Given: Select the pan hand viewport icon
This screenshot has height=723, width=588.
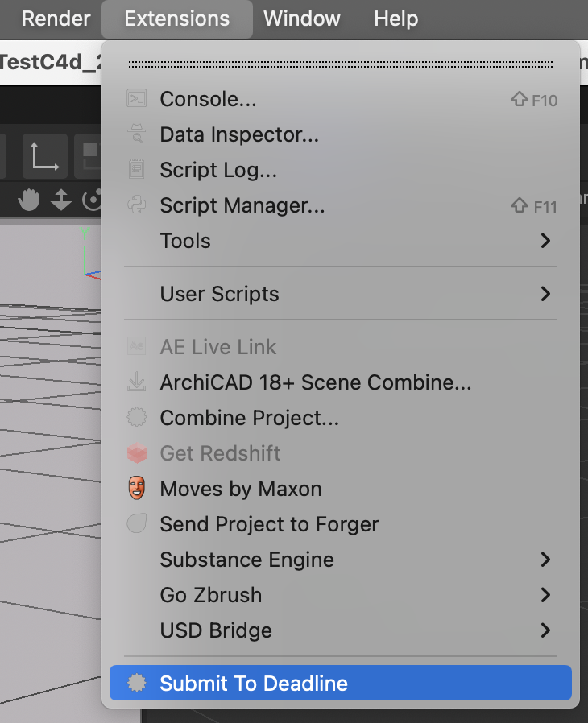Looking at the screenshot, I should [x=28, y=200].
